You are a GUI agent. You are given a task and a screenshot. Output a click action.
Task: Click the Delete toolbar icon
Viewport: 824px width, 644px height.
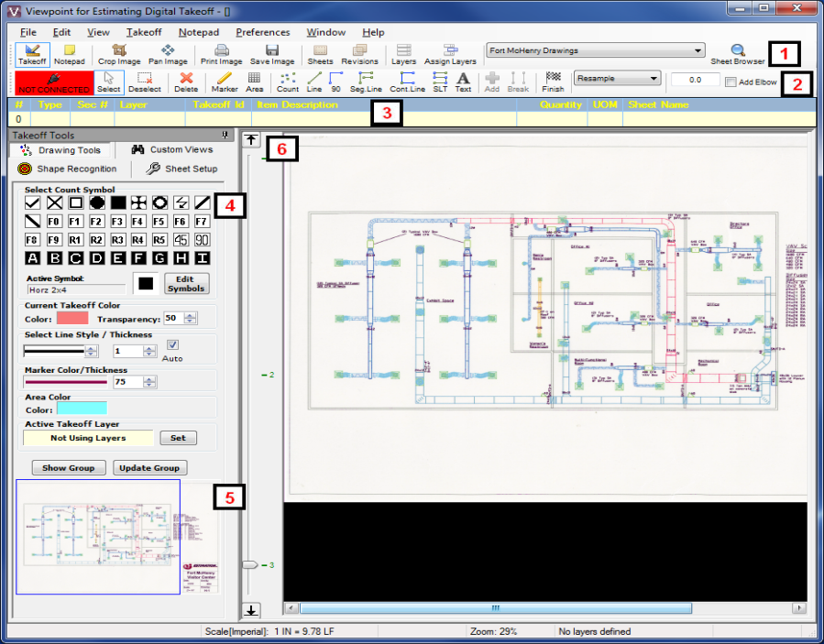tap(186, 82)
